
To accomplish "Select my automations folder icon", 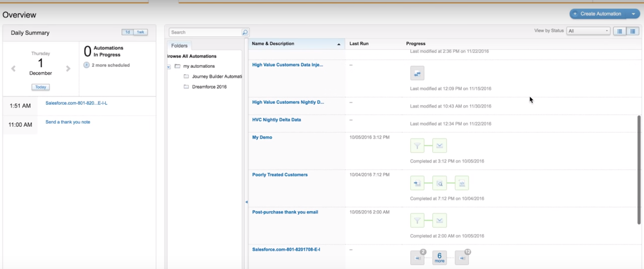I will point(178,66).
